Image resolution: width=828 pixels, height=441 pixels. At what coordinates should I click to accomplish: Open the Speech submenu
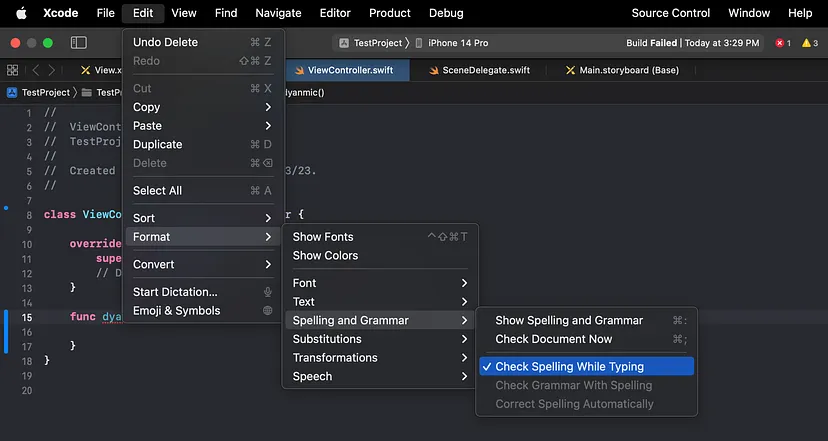(380, 377)
